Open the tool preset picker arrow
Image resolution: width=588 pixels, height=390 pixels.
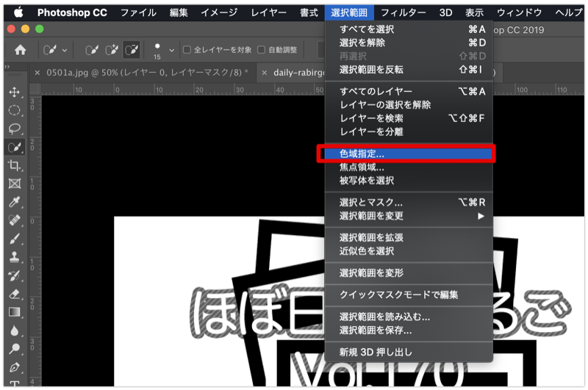(65, 50)
